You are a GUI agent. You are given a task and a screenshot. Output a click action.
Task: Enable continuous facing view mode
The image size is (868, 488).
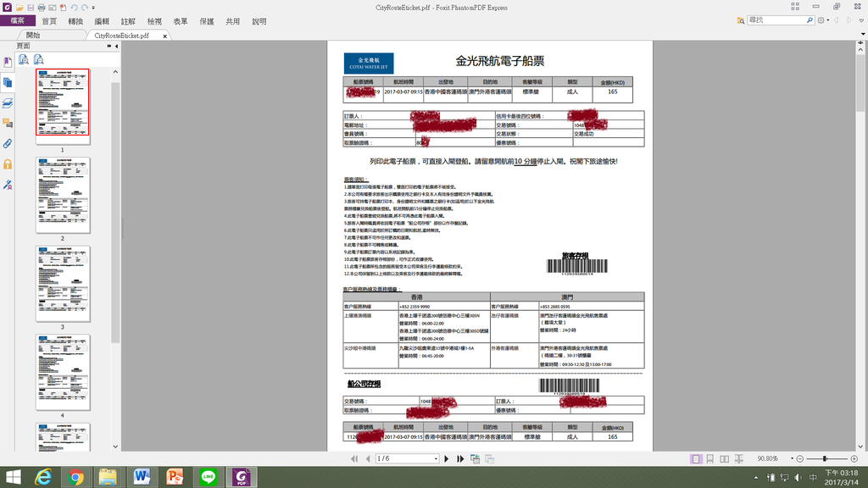tap(738, 458)
